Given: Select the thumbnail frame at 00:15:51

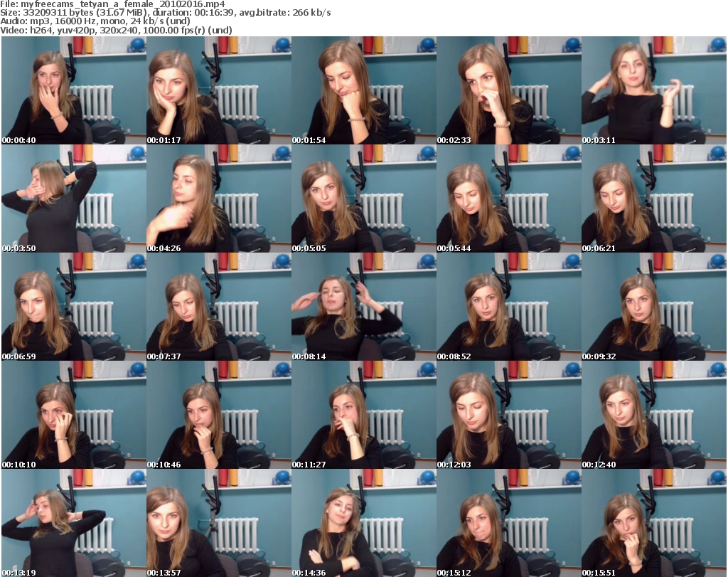Looking at the screenshot, I should click(x=654, y=523).
